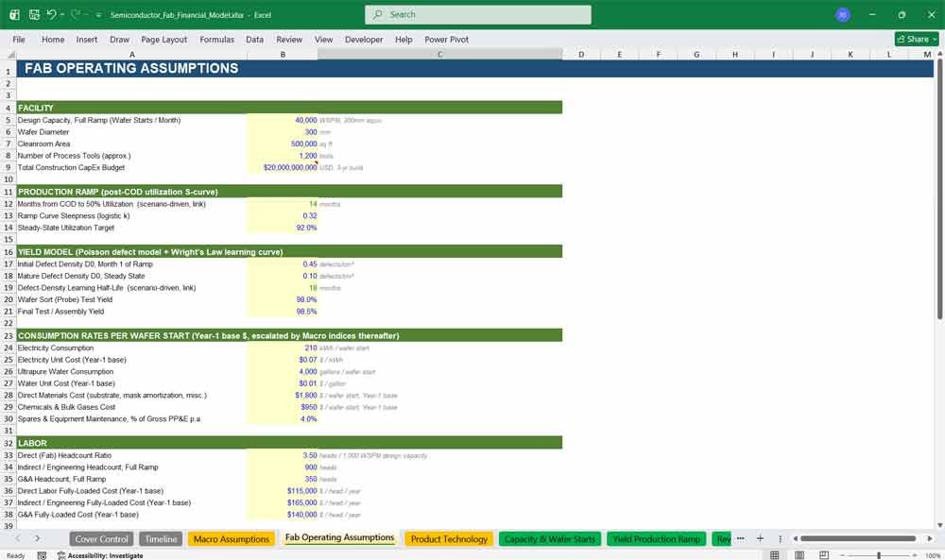Click the Electricity Consumption value 210
This screenshot has width=945, height=560.
(x=282, y=348)
